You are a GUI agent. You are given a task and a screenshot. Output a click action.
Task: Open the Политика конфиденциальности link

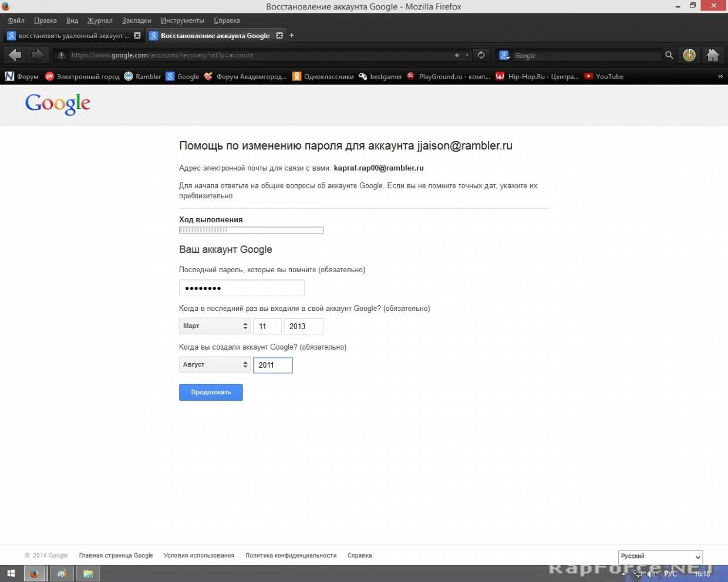click(x=291, y=556)
